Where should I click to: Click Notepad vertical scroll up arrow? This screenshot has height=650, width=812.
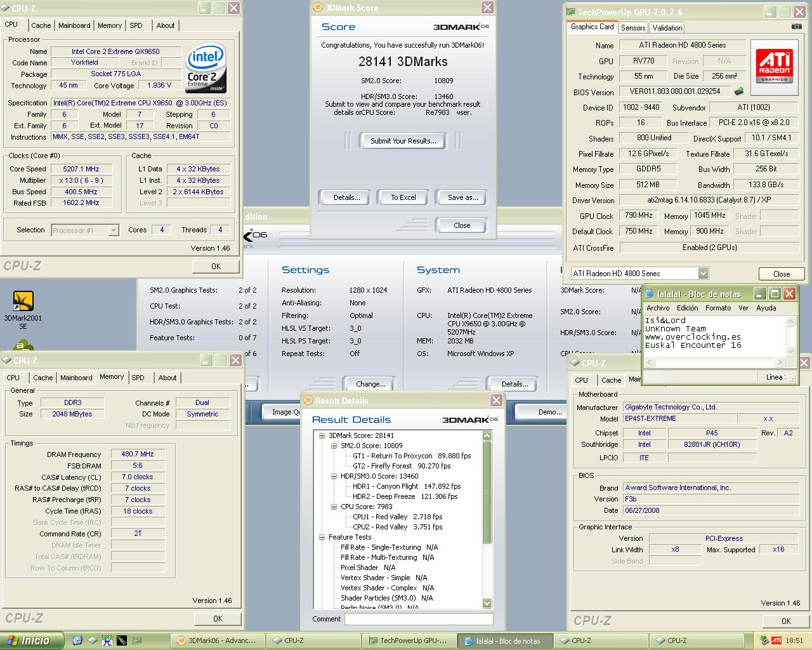coord(791,322)
